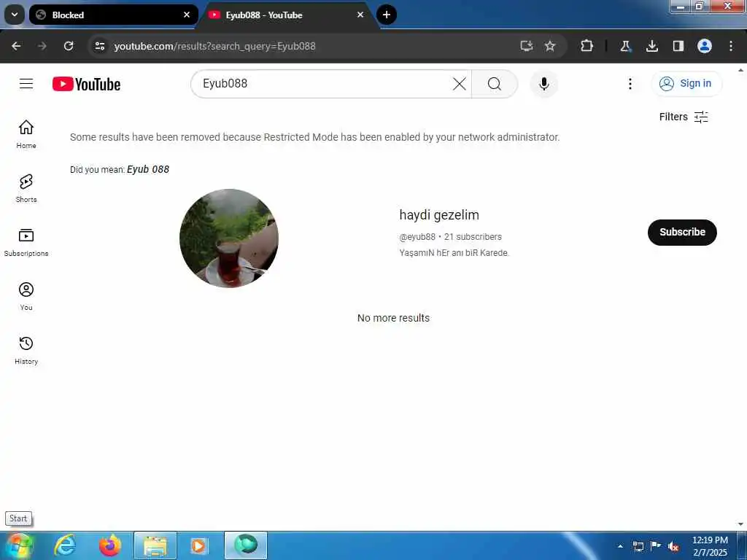Click the browser address bar URL

215,46
